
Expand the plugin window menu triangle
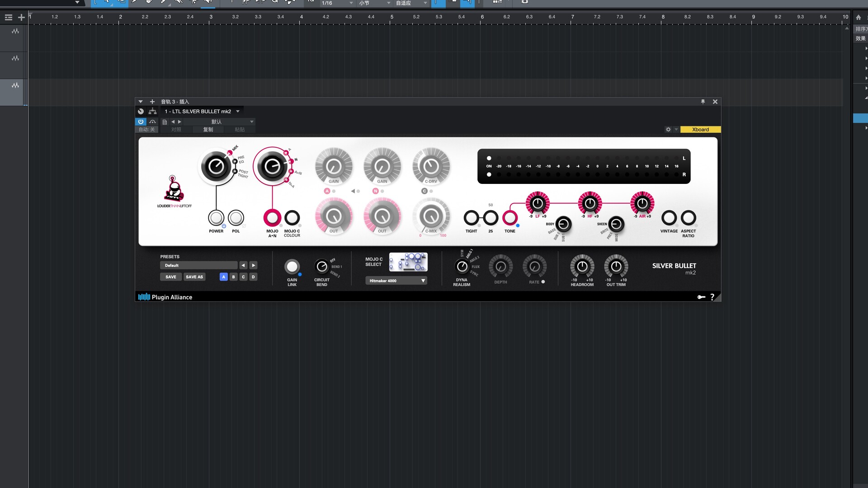(141, 102)
